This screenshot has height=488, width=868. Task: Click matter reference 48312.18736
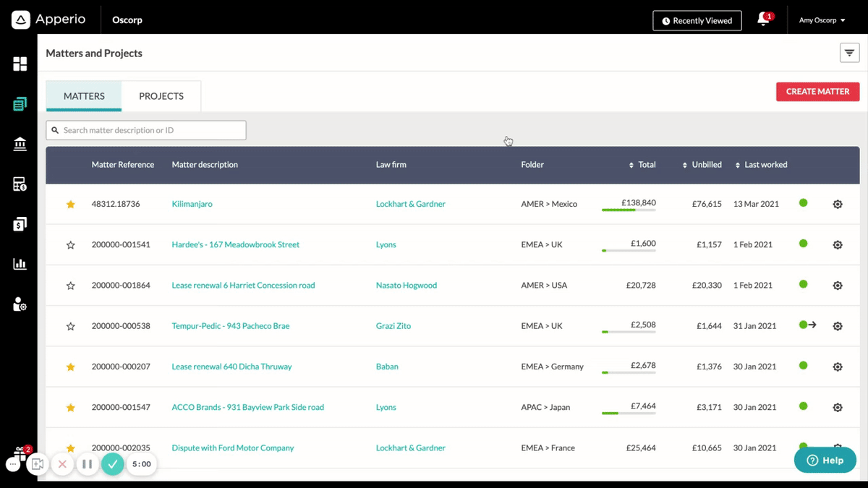pos(116,204)
